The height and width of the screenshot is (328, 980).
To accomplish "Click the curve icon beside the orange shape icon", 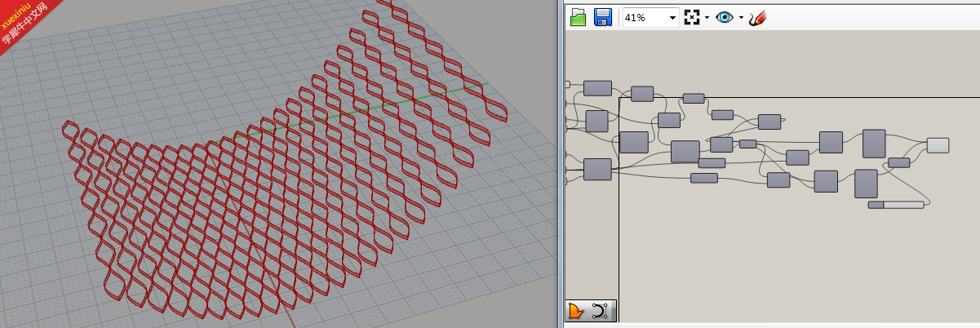I will 600,311.
